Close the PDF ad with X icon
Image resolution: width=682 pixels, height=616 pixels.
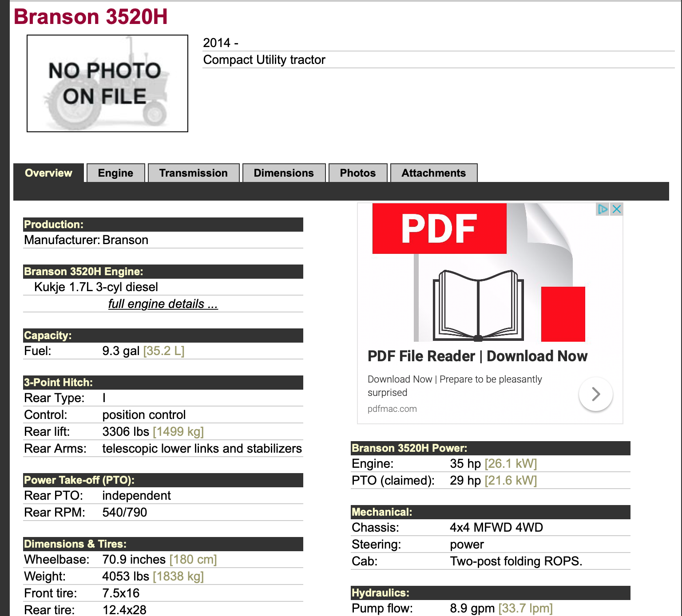tap(617, 209)
